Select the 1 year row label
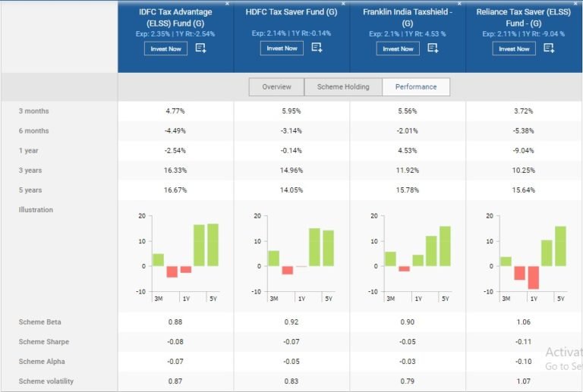This screenshot has height=392, width=583. [29, 151]
